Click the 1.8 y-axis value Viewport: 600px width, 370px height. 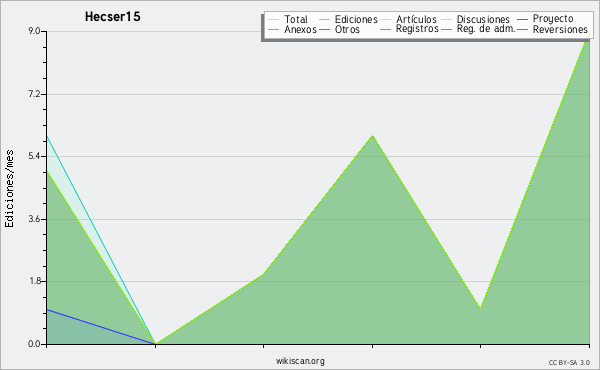[x=34, y=281]
